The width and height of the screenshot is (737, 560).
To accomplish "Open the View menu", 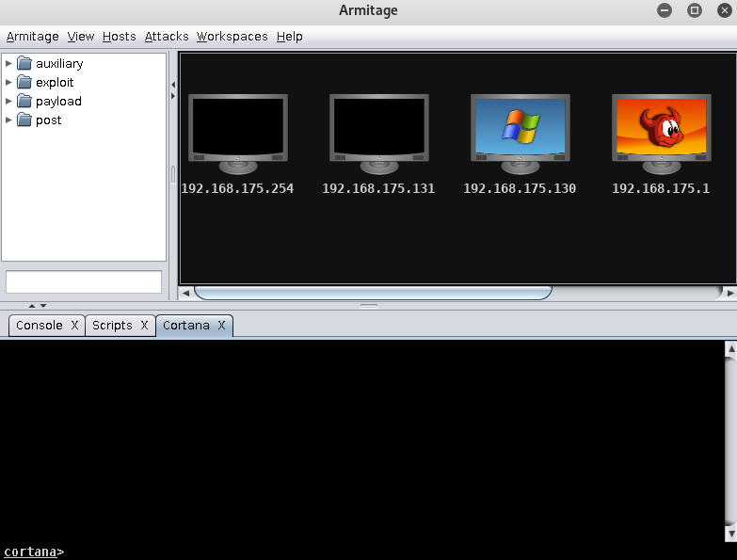I will pyautogui.click(x=80, y=37).
